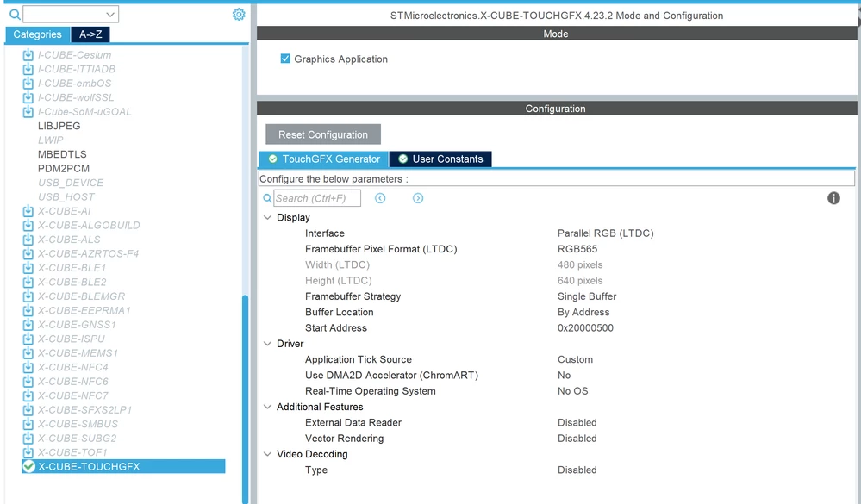Click Use DMA2D Accelerator value No
This screenshot has width=861, height=504.
pyautogui.click(x=564, y=376)
